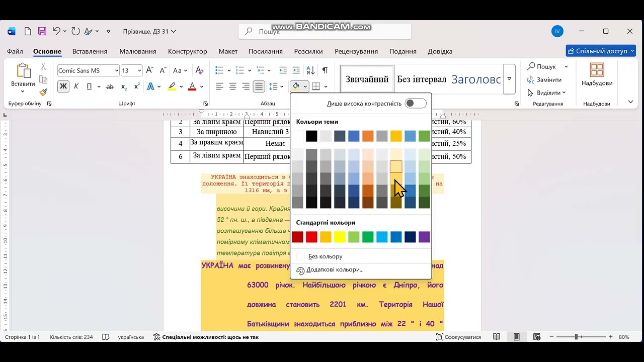Expand the styles gallery
The image size is (644, 362).
pos(509,79)
